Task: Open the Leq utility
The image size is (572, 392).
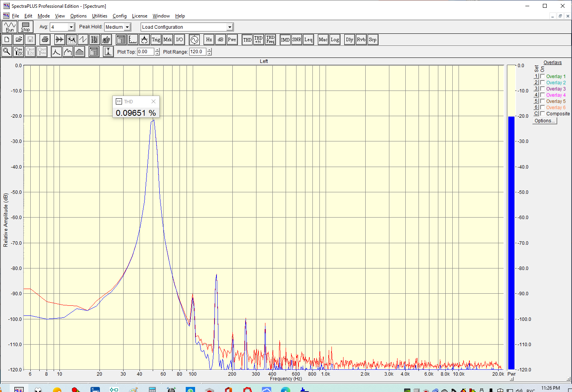Action: coord(308,40)
